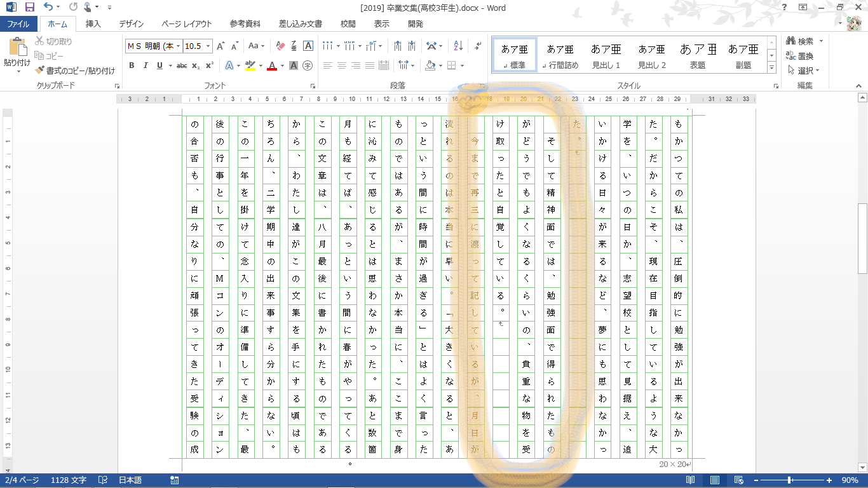Switch to Web Layout view

(739, 480)
